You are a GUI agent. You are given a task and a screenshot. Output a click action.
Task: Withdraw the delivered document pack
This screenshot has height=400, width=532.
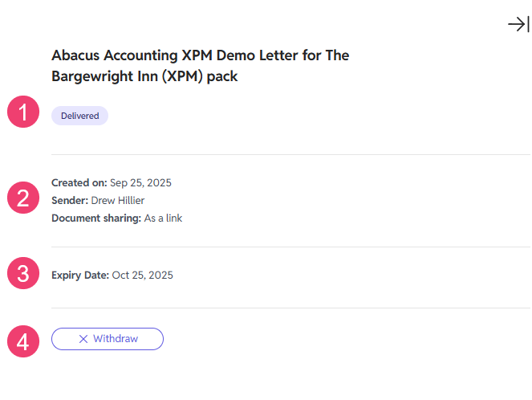pyautogui.click(x=108, y=339)
